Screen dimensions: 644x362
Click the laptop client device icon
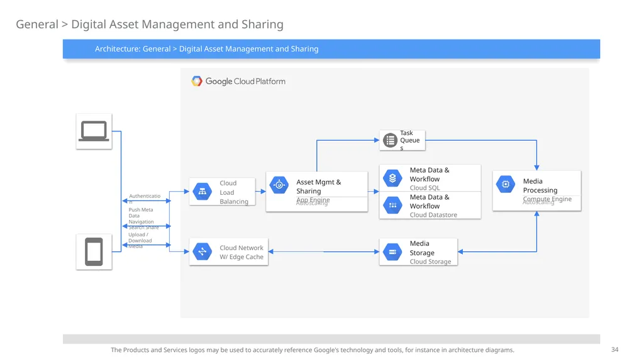point(94,131)
